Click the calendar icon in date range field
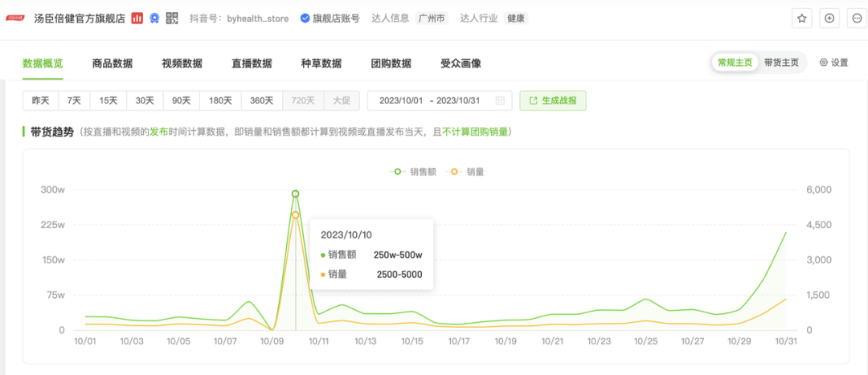Viewport: 868px width, 375px height. click(500, 100)
